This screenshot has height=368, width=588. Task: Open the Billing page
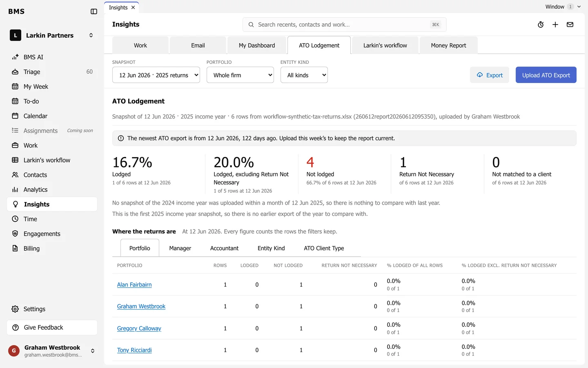coord(52,249)
